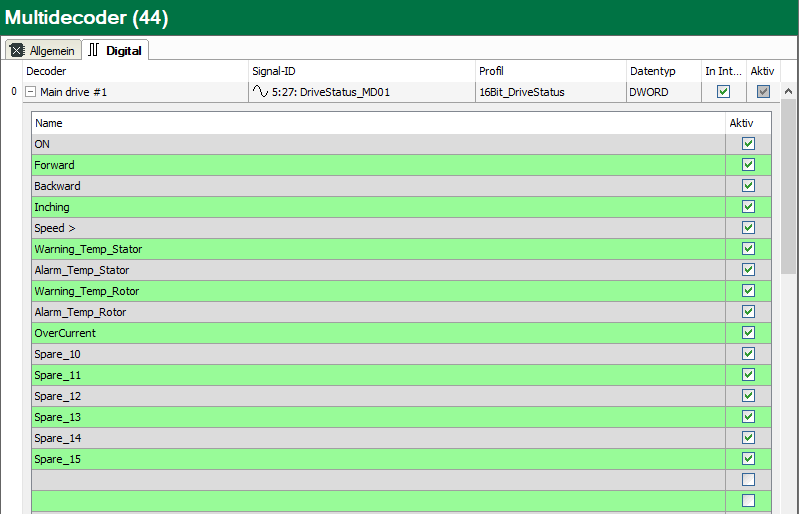Click the sine-wave icon beside DriveStatus_MD01
This screenshot has height=514, width=799.
click(260, 92)
